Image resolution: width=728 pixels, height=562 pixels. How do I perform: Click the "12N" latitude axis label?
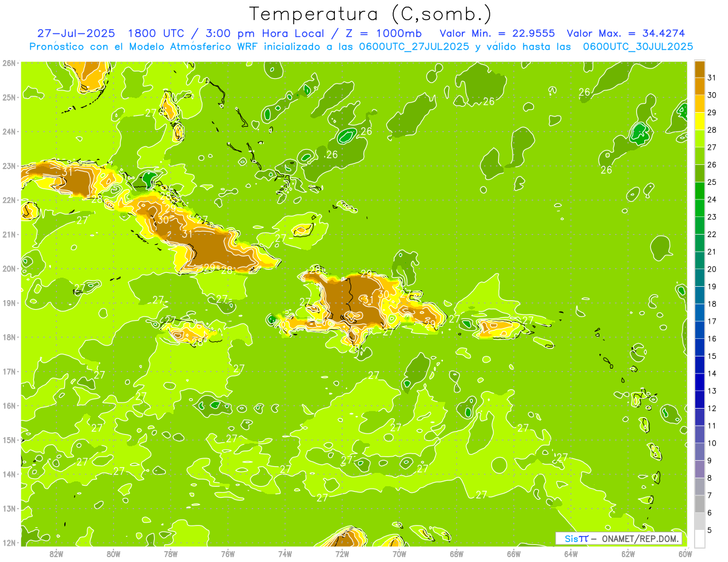pyautogui.click(x=9, y=543)
